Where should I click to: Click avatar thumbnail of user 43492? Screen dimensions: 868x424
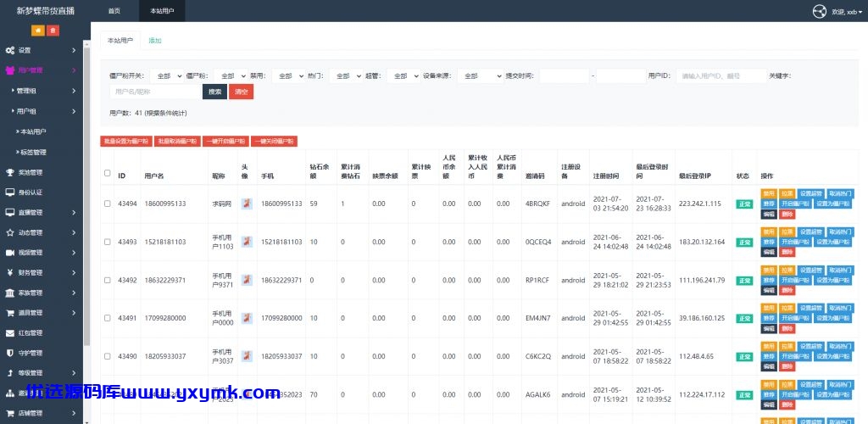tap(247, 280)
